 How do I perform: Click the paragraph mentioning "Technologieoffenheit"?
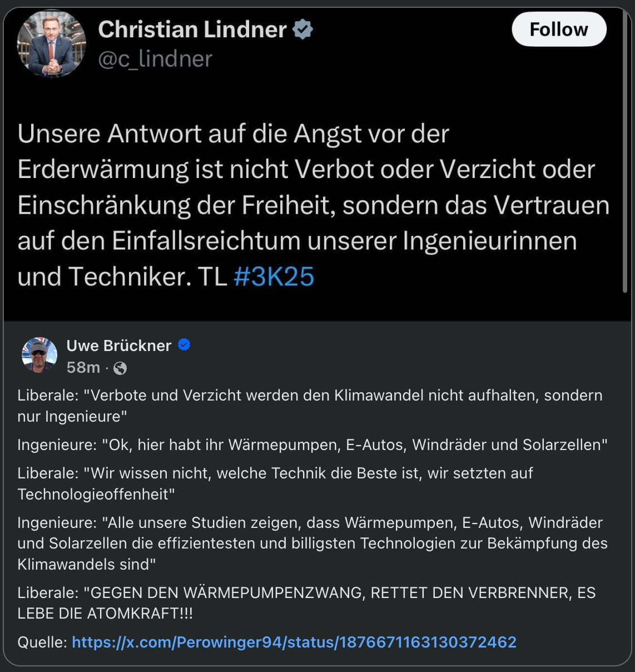pos(275,483)
